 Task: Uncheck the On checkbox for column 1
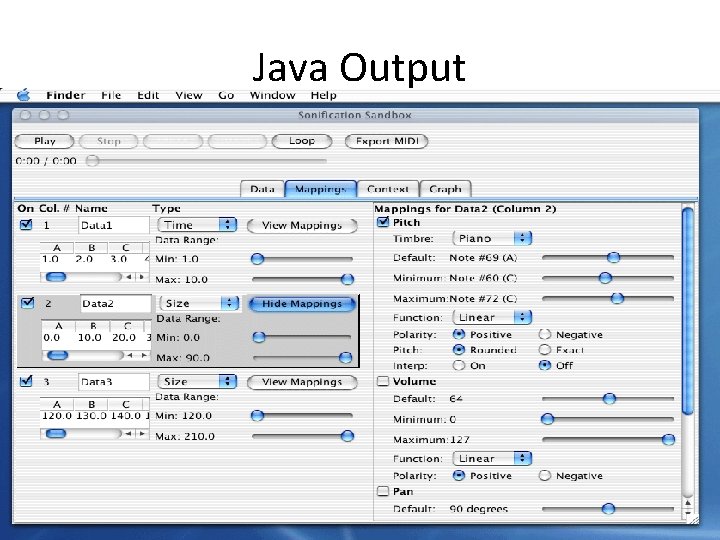(x=26, y=225)
